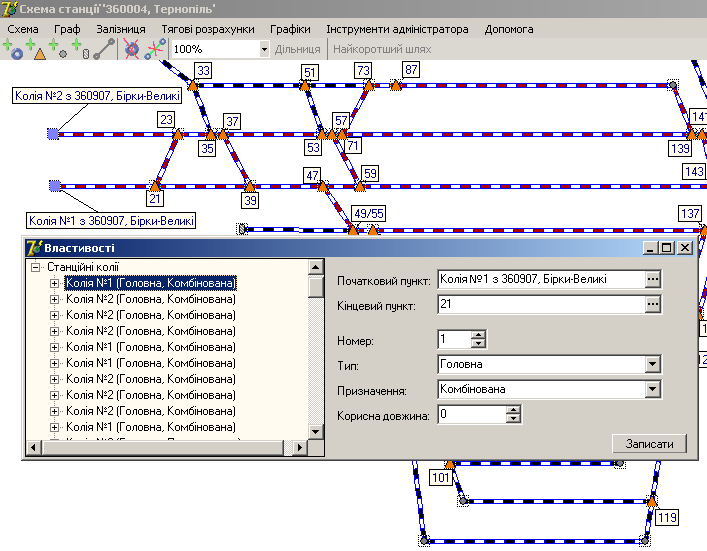Click in the Корисна довжина field

click(x=470, y=414)
